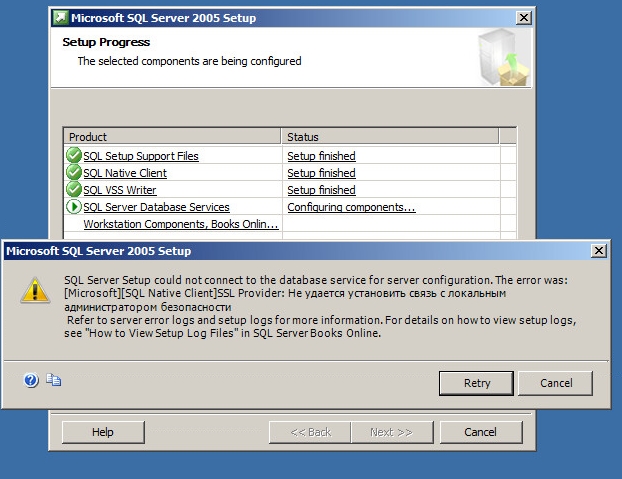Click the Configuring components status link
Image resolution: width=622 pixels, height=479 pixels.
coord(351,207)
